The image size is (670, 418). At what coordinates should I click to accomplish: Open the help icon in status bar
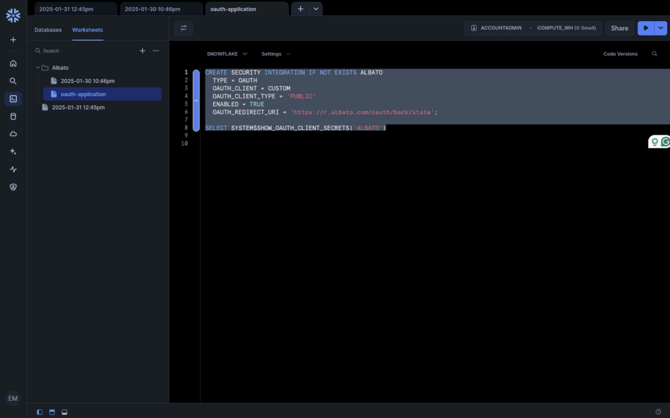(658, 412)
